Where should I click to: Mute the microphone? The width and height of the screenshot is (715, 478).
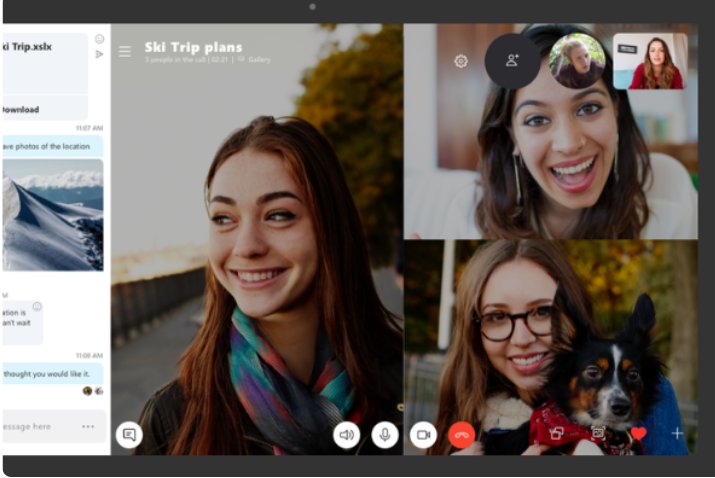point(385,434)
